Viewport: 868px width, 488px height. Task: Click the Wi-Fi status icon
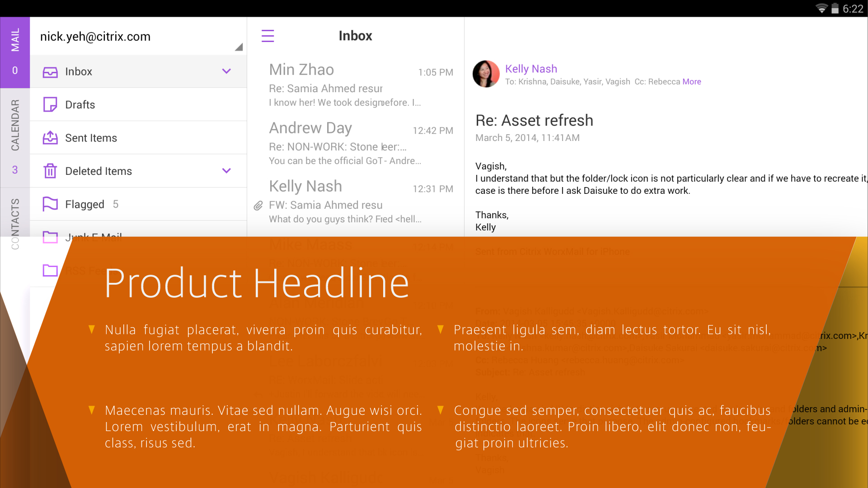821,9
